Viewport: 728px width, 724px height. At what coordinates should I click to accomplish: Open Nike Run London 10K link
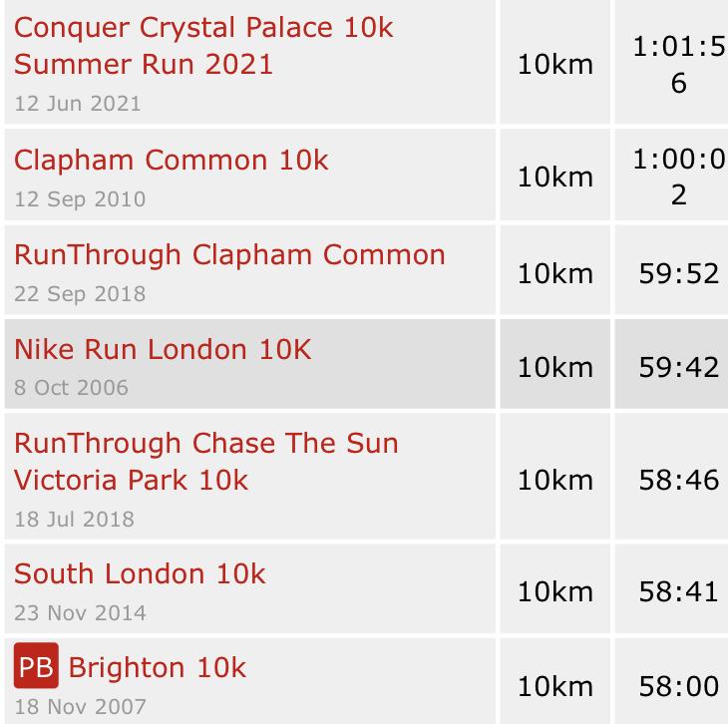pos(163,349)
